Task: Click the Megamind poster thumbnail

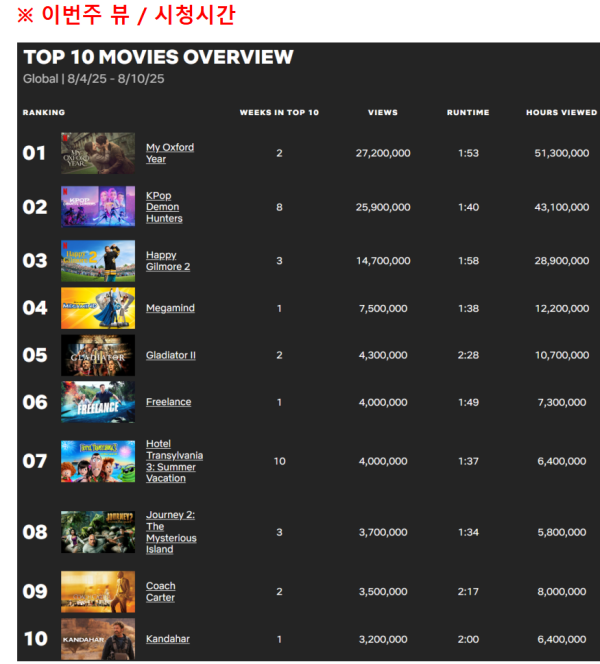Action: click(x=98, y=308)
